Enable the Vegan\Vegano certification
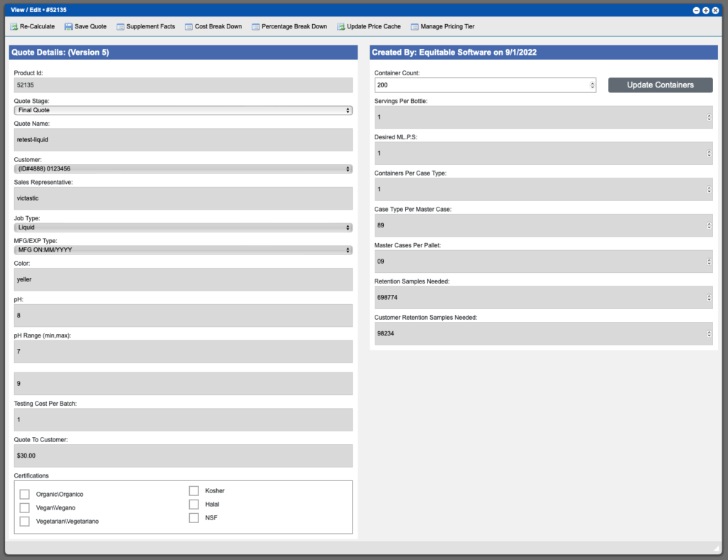The height and width of the screenshot is (560, 728). click(x=25, y=507)
